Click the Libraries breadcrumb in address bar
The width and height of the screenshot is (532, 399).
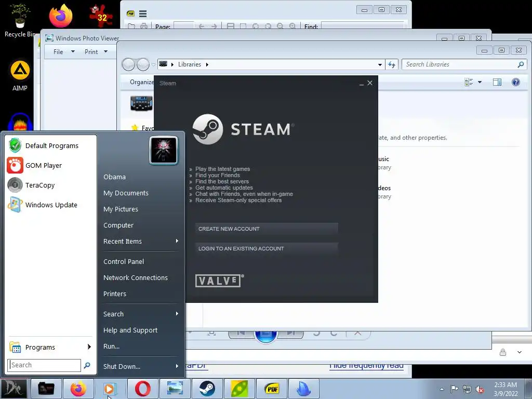(x=189, y=64)
